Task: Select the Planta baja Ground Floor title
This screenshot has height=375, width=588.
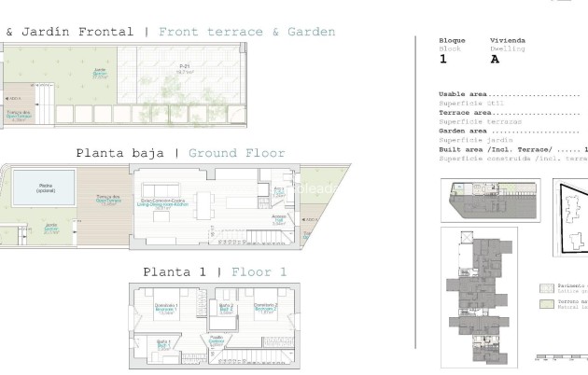Action: point(180,153)
